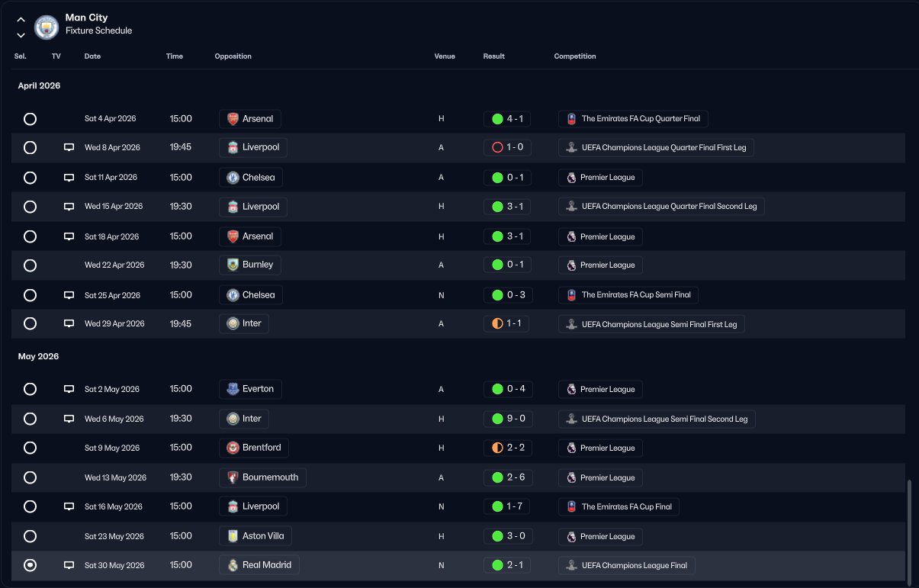The height and width of the screenshot is (588, 919).
Task: Open Bournemouth opposition button
Action: pos(263,477)
